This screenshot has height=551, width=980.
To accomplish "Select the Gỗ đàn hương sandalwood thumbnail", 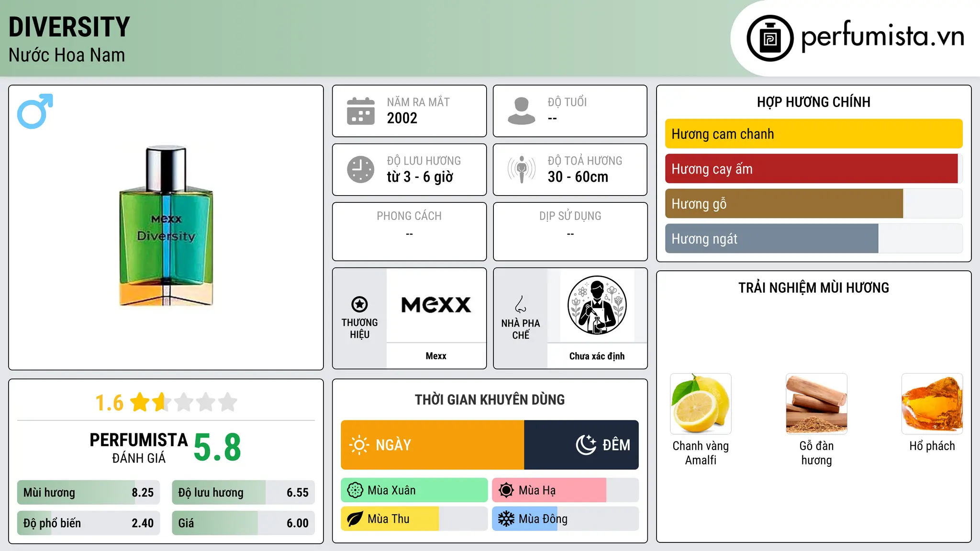I will click(x=816, y=404).
